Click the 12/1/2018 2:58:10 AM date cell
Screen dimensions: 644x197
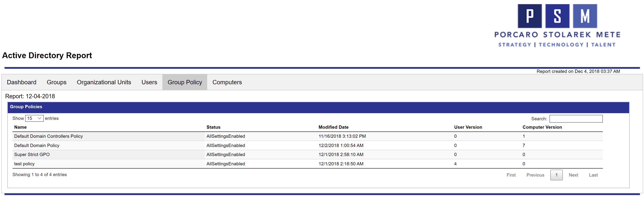point(341,155)
